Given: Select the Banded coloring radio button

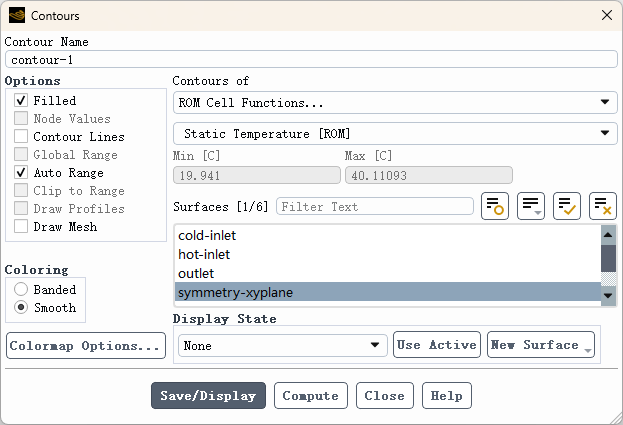Looking at the screenshot, I should pos(21,290).
